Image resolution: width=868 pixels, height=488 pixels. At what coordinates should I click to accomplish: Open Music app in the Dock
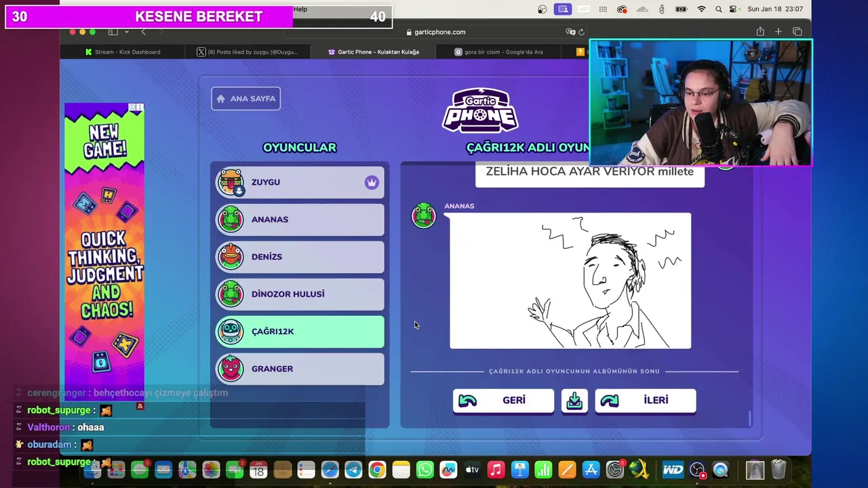click(x=496, y=470)
